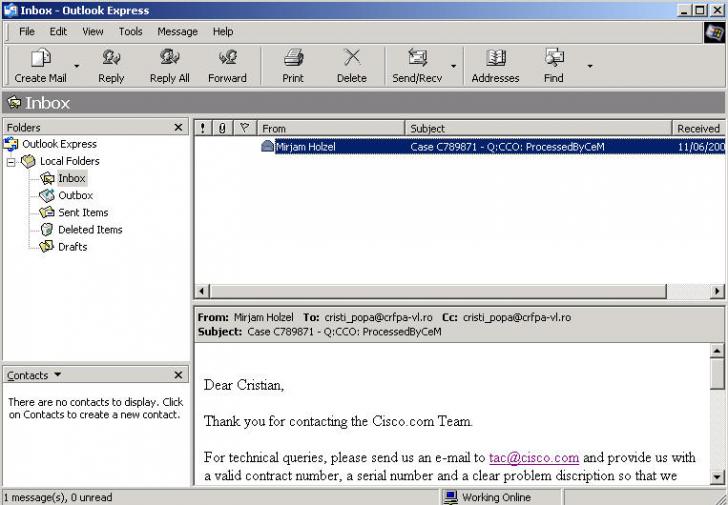
Task: Collapse the Local Folders tree node
Action: [x=11, y=161]
